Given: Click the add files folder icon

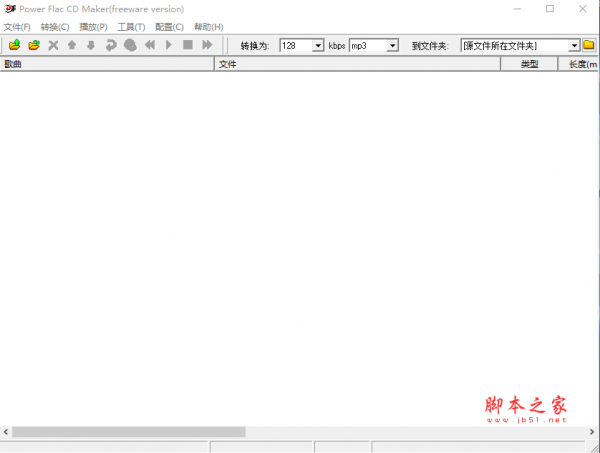Looking at the screenshot, I should [x=14, y=45].
